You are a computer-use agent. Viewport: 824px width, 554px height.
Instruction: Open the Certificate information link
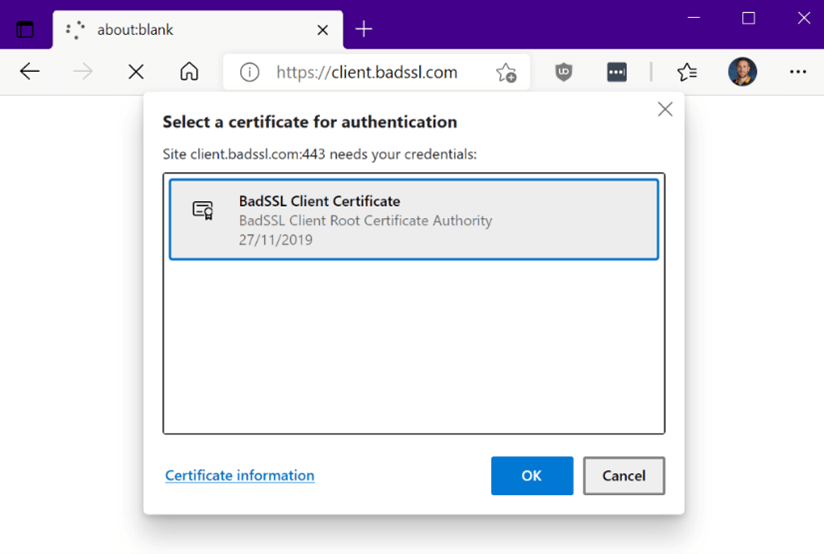(x=240, y=475)
